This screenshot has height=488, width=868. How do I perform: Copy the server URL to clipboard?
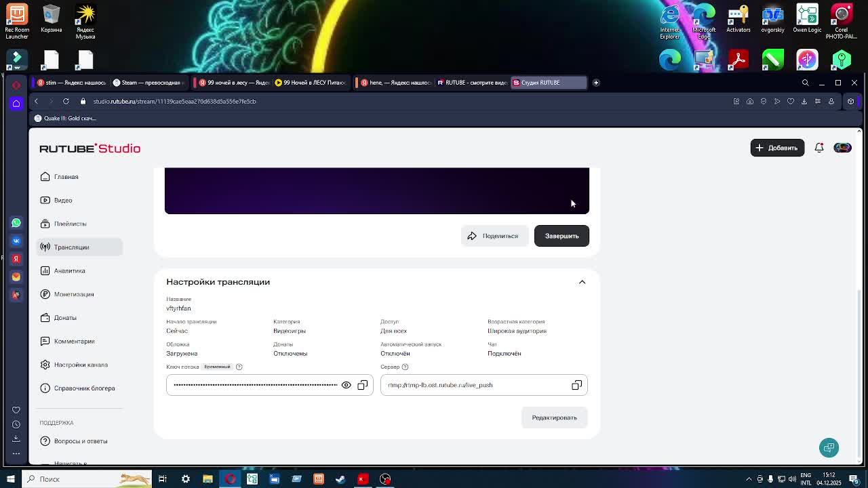pyautogui.click(x=576, y=385)
